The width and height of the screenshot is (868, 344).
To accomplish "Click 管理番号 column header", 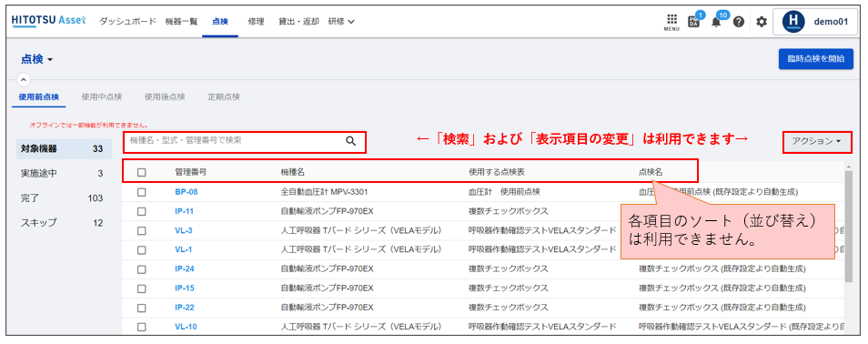I will click(x=191, y=172).
